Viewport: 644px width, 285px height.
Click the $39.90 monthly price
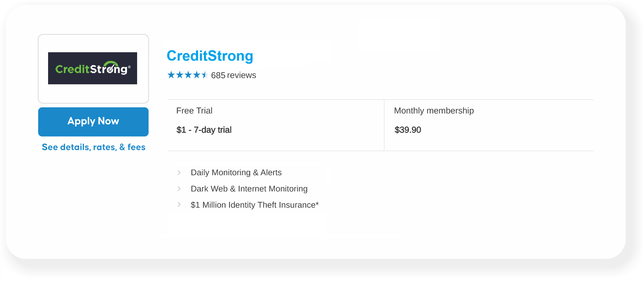(408, 130)
